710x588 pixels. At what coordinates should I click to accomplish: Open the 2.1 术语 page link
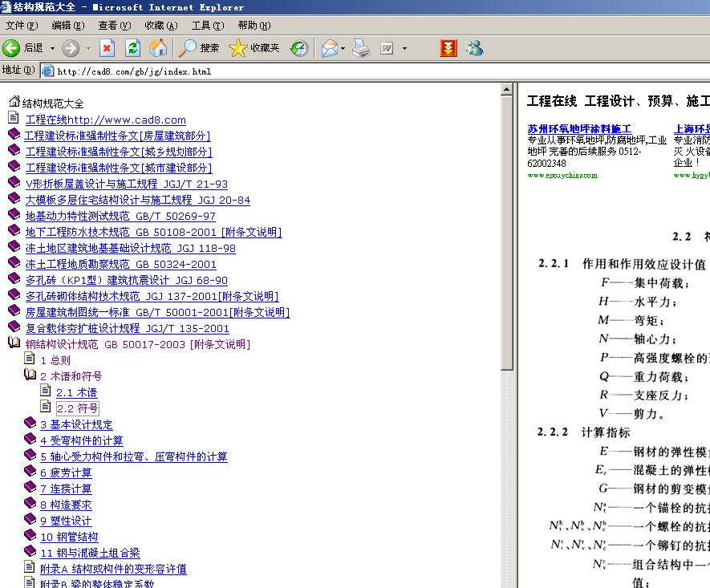click(x=76, y=392)
